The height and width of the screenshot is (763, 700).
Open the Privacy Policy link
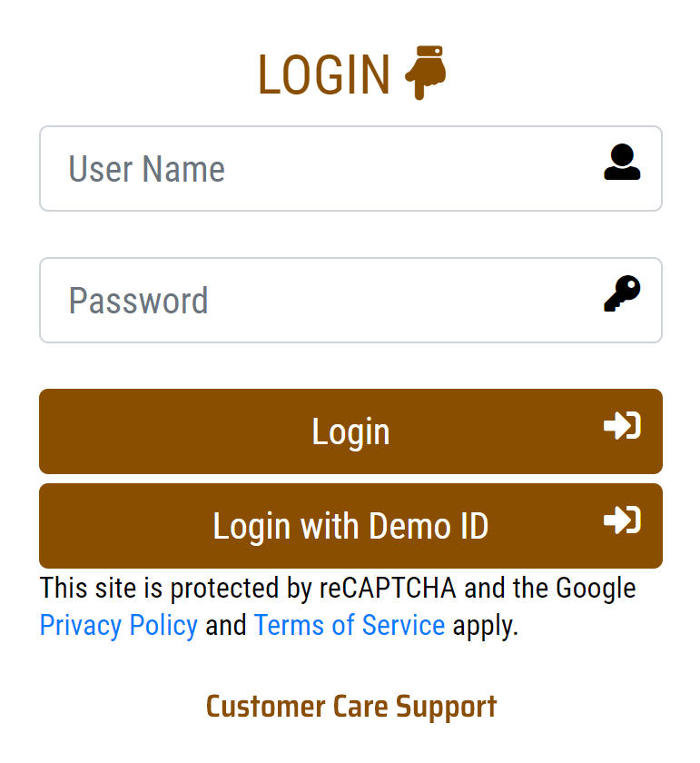click(x=119, y=626)
